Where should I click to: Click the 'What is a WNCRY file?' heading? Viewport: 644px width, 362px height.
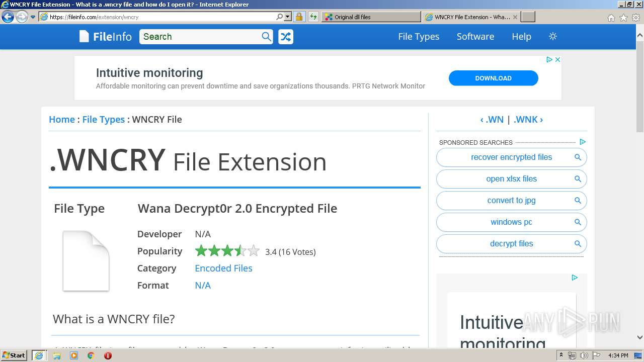tap(114, 319)
